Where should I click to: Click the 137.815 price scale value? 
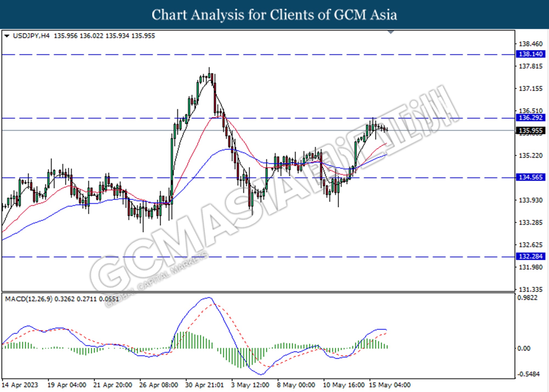tap(531, 66)
